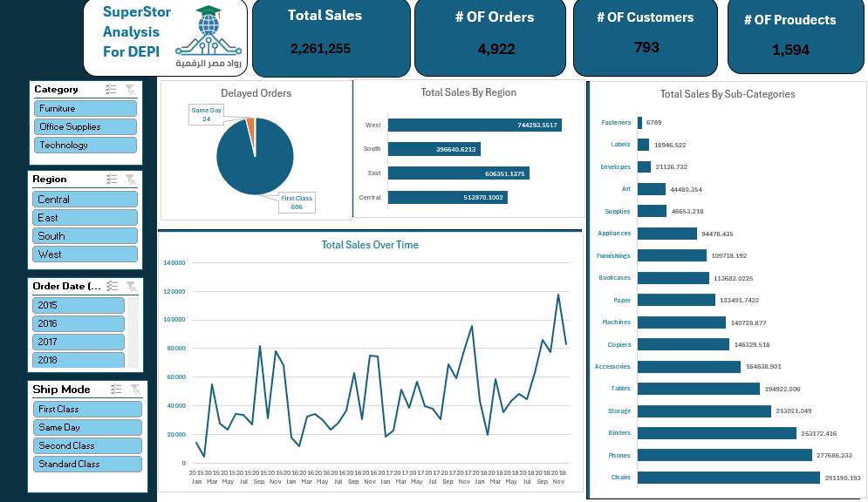Filter by Furniture category
Image resolution: width=868 pixels, height=502 pixels.
point(85,108)
